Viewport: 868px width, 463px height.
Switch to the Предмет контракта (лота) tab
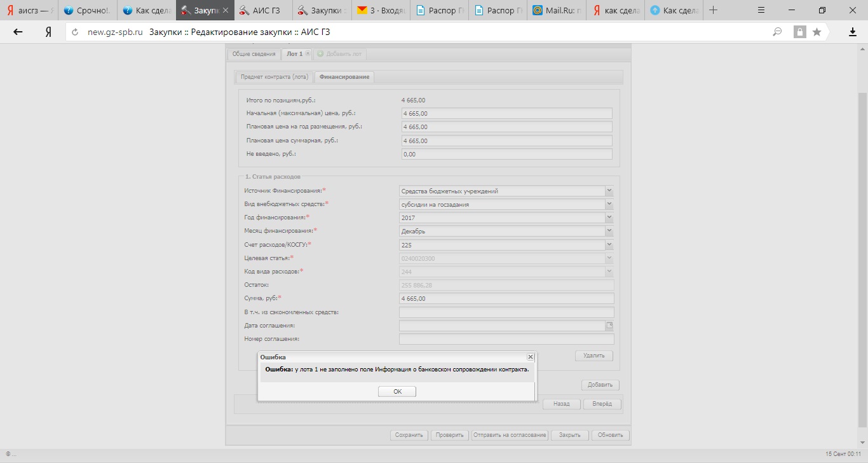coord(274,77)
